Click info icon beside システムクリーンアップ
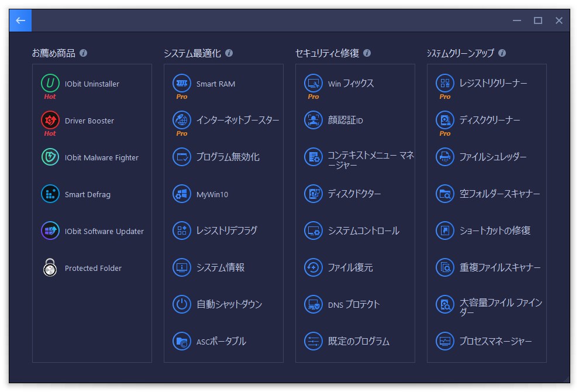Image resolution: width=579 pixels, height=392 pixels. click(x=502, y=53)
